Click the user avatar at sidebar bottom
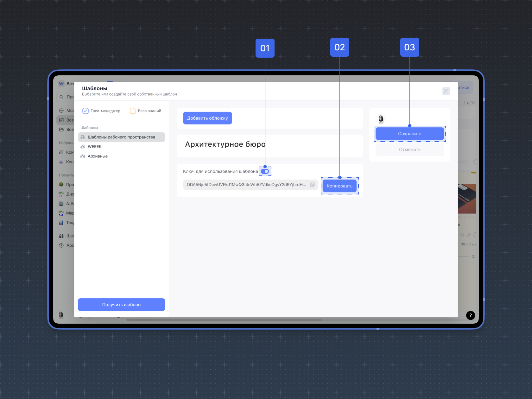 click(x=61, y=314)
